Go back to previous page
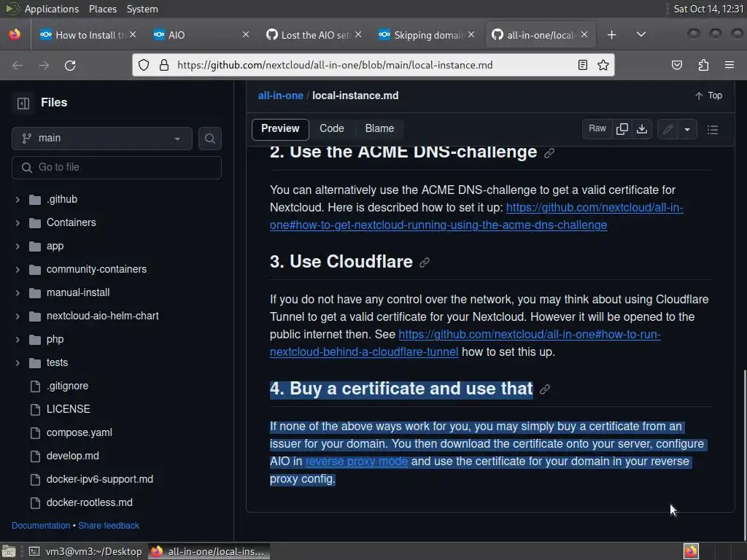The image size is (747, 560). [x=18, y=65]
